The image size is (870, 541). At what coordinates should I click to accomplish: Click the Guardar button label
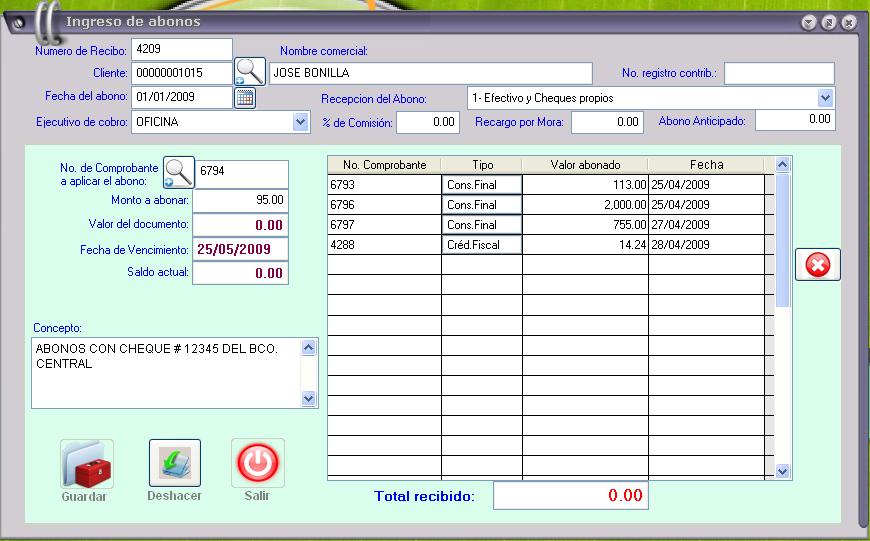[84, 497]
